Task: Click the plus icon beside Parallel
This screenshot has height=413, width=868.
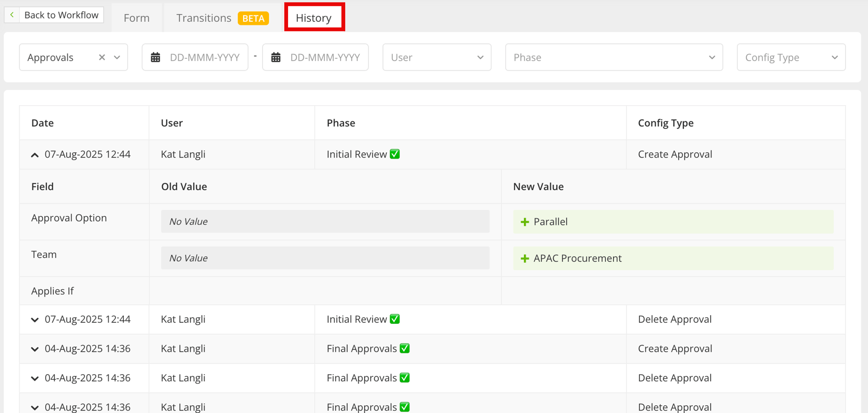Action: click(x=524, y=222)
